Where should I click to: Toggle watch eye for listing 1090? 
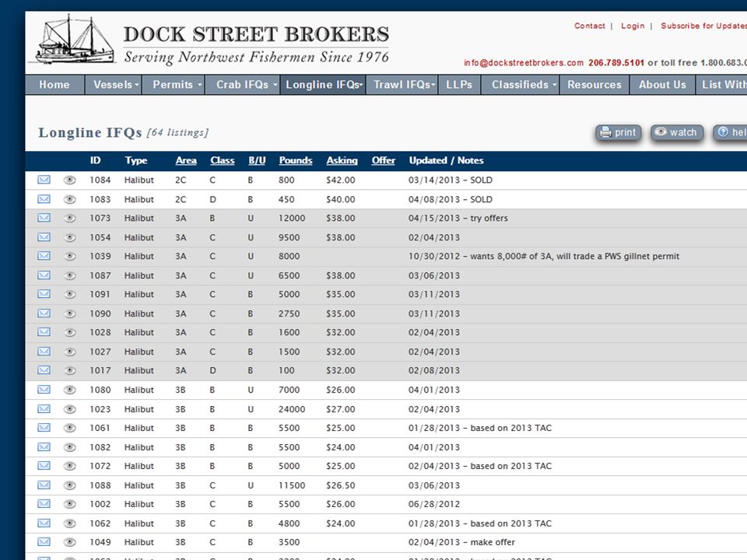coord(69,313)
